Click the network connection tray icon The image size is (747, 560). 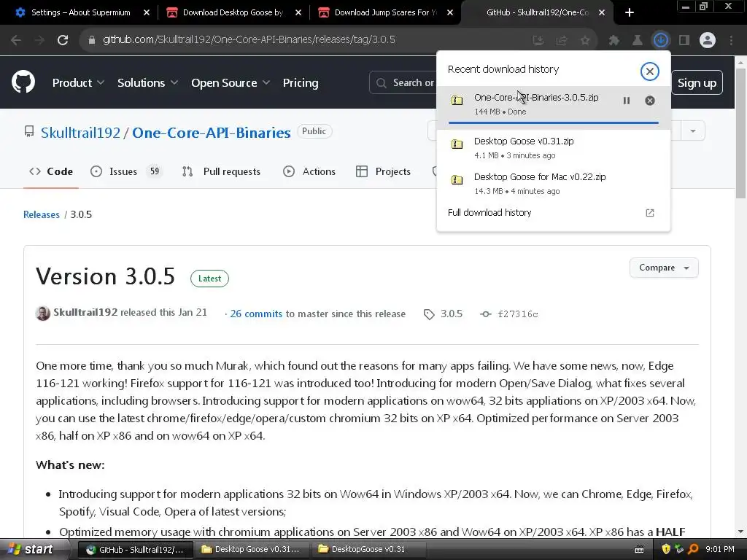tap(679, 549)
